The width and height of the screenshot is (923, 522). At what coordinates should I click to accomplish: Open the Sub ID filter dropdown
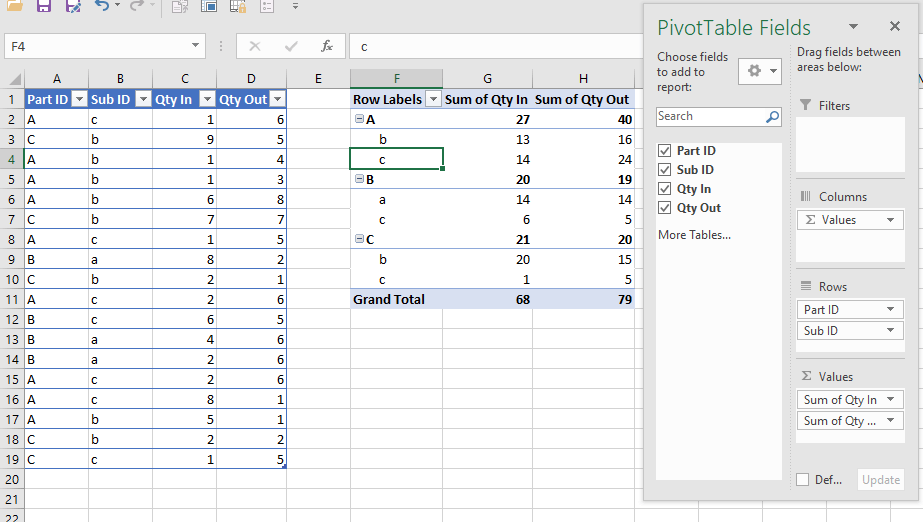(143, 99)
